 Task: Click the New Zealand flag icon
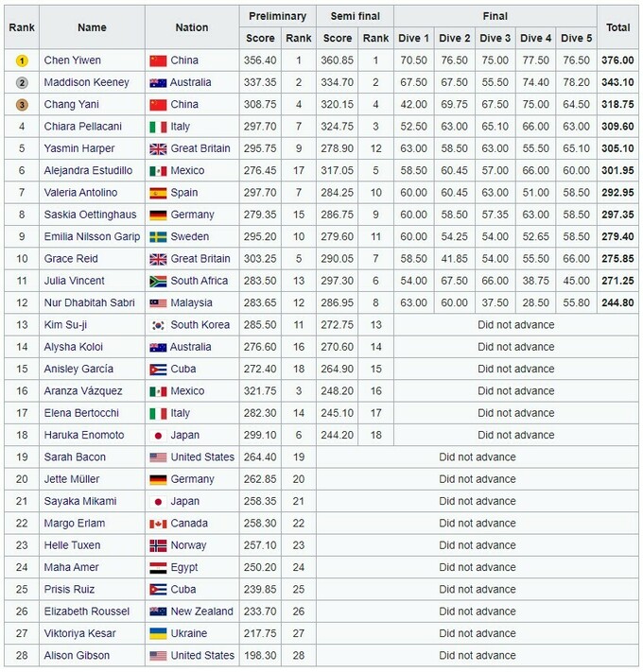click(158, 612)
